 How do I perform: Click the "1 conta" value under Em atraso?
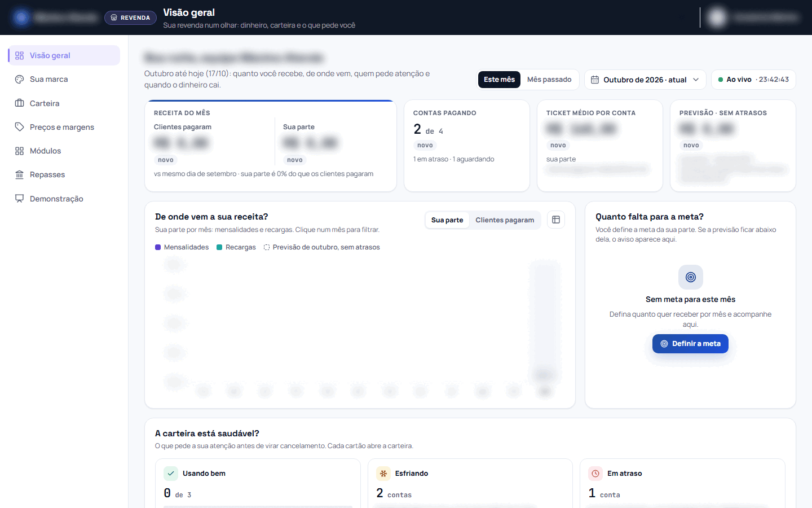(x=604, y=493)
